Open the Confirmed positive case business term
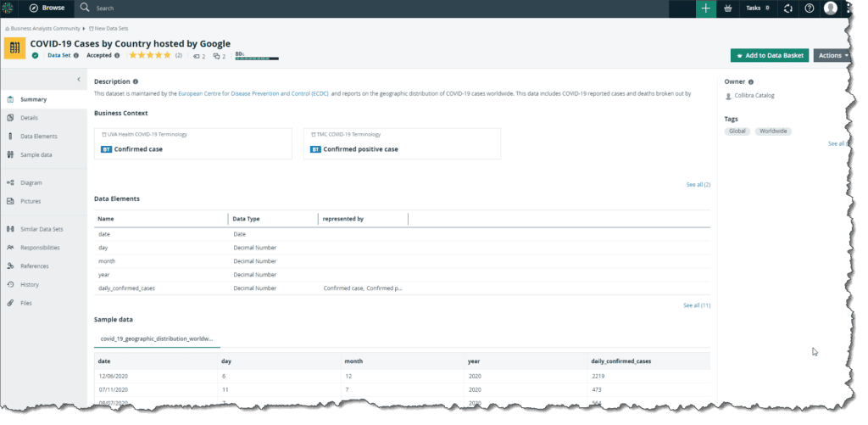 [402, 144]
